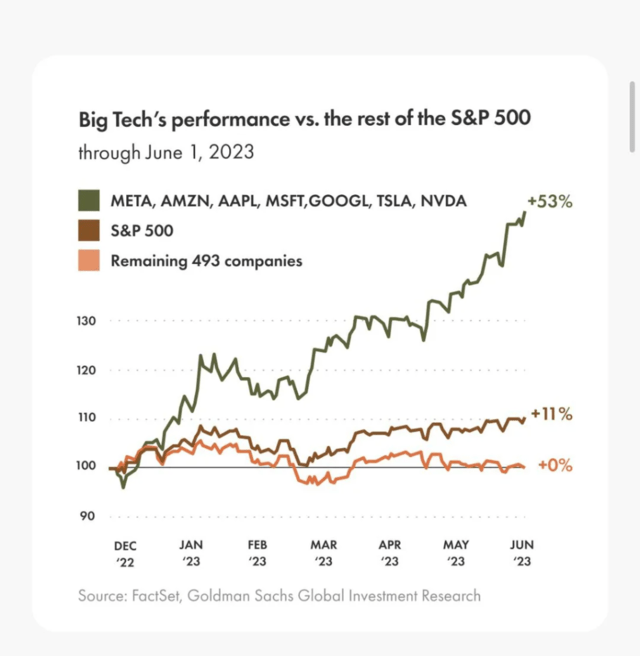Screen dimensions: 640x656
Task: Select the Remaining 493 companies legend text
Action: click(x=206, y=261)
